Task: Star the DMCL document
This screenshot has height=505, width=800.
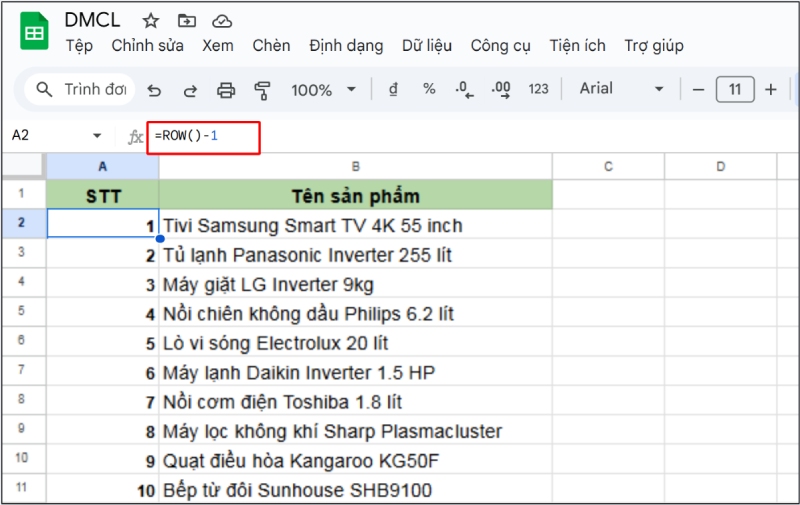Action: point(151,21)
